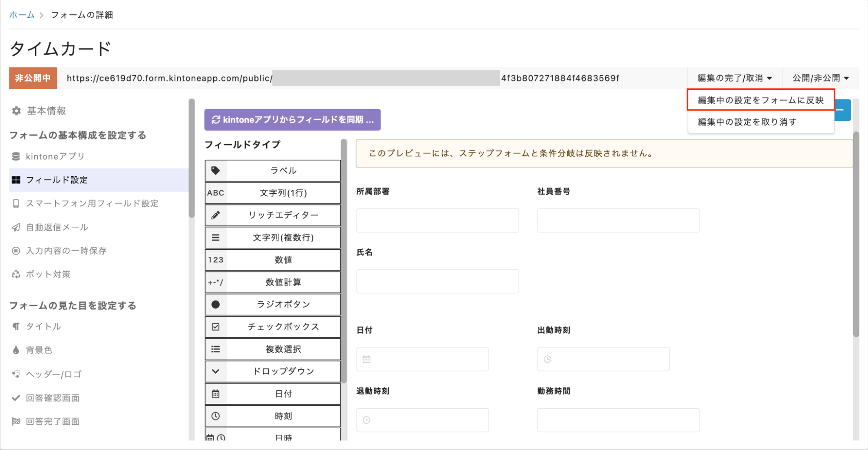
Task: Select 編集中の設定を取り消す menu item
Action: coord(747,122)
